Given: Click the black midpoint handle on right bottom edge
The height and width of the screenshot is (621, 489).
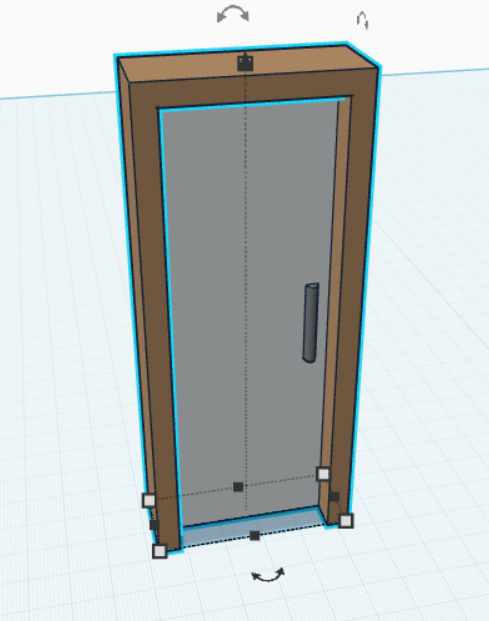Looking at the screenshot, I should 334,496.
